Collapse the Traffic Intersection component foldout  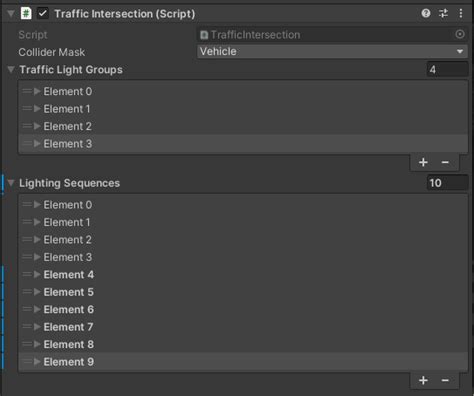(x=11, y=14)
